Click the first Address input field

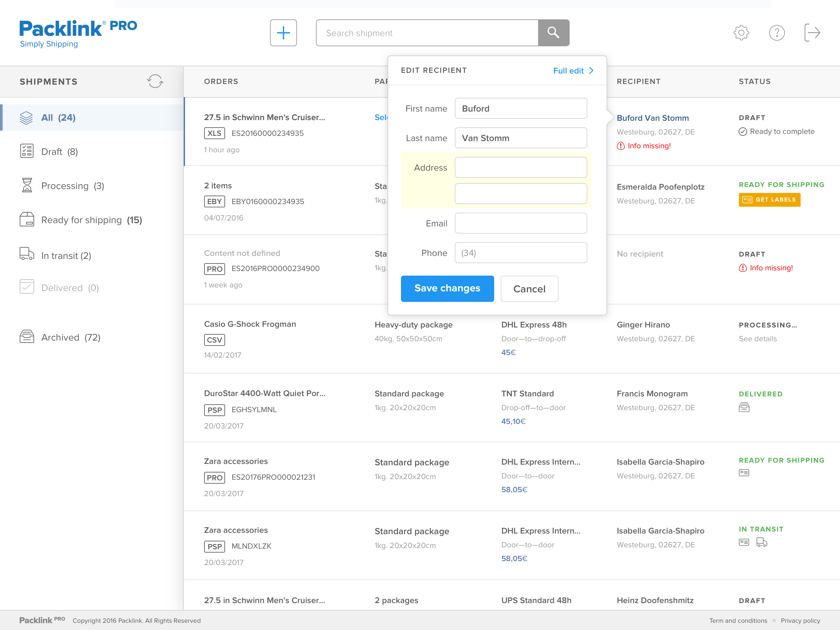(521, 167)
